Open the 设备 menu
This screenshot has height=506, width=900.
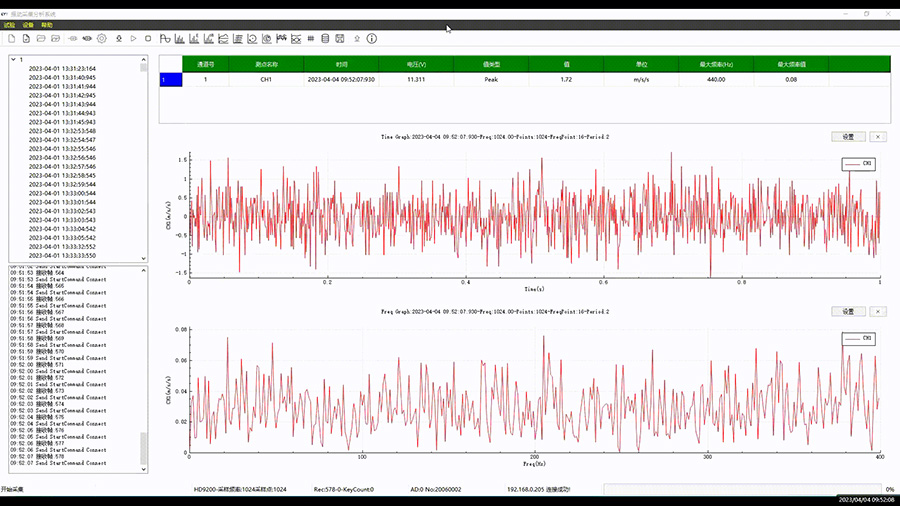27,25
